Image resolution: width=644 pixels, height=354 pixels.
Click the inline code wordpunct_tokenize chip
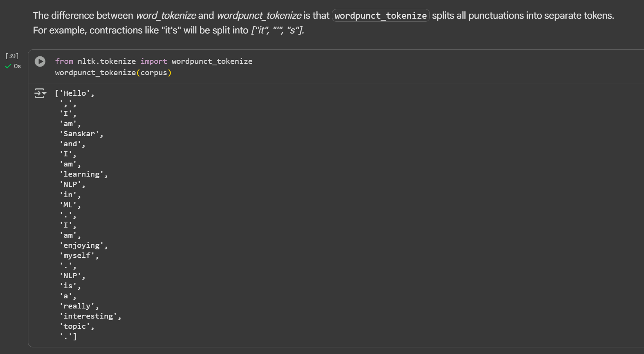coord(380,16)
